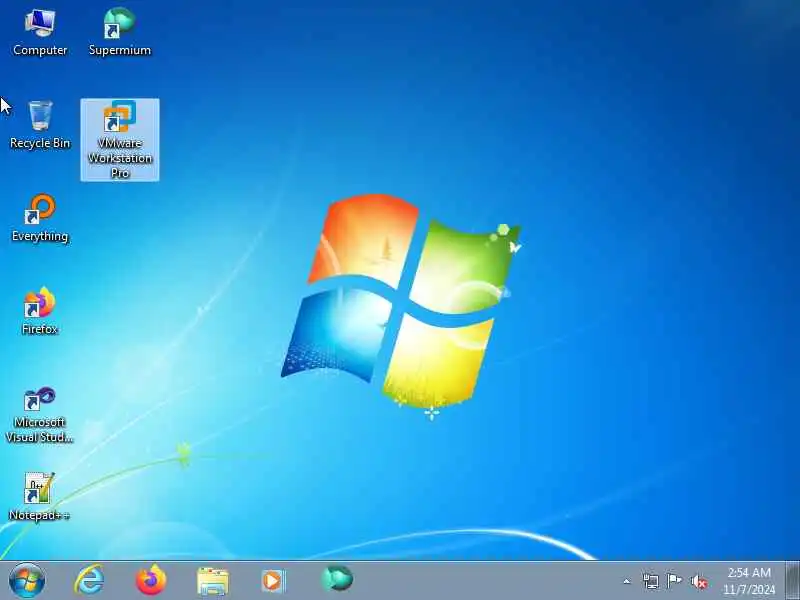Select the Microsoft Visual Studio shortcut

pyautogui.click(x=40, y=415)
